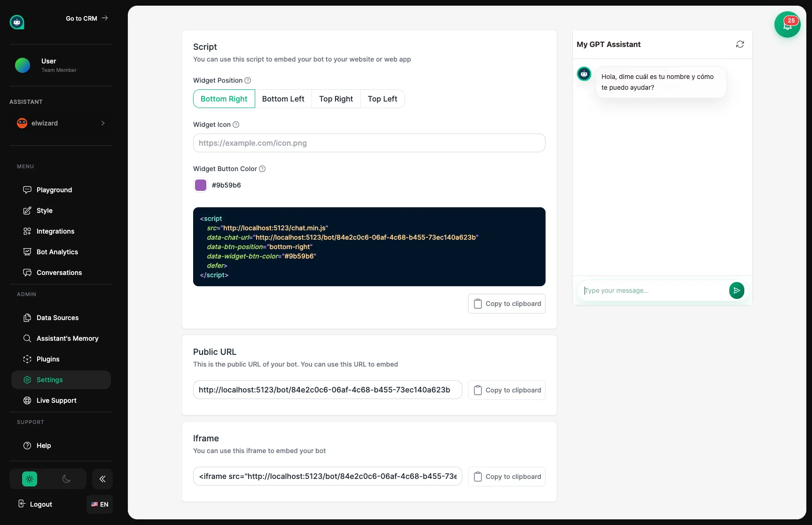Screen dimensions: 812x525
Task: Open the Integrations menu item
Action: (x=61, y=231)
